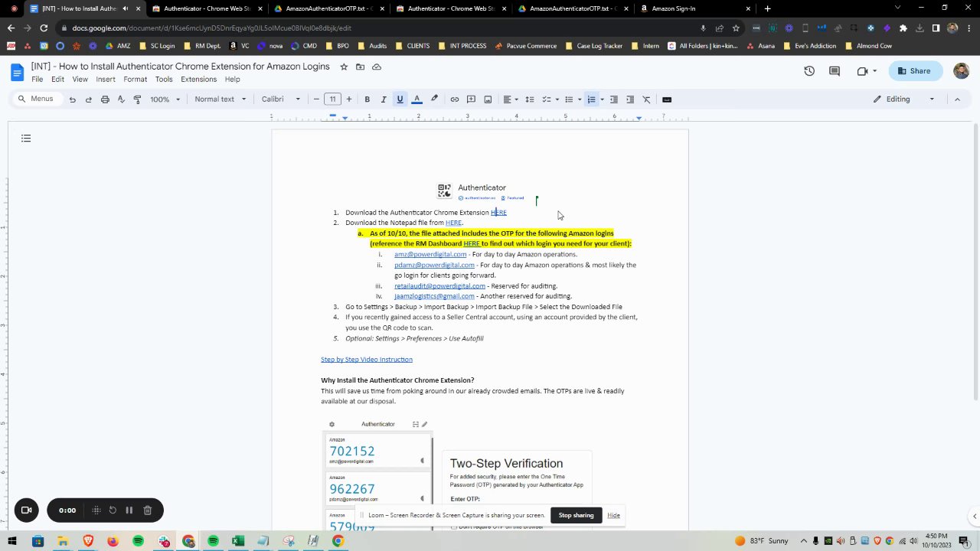The height and width of the screenshot is (551, 980).
Task: Follow the HERE link for Authenticator extension
Action: click(498, 213)
